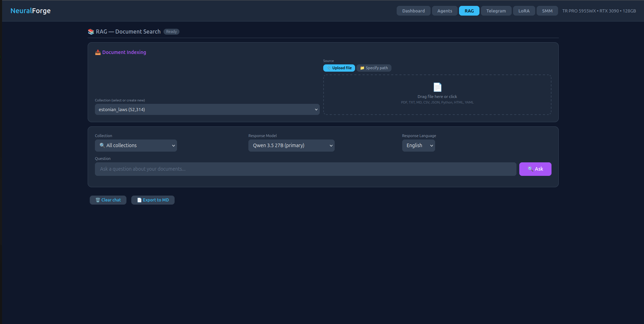This screenshot has height=324, width=644.
Task: Switch to the Agents tab
Action: (x=444, y=11)
